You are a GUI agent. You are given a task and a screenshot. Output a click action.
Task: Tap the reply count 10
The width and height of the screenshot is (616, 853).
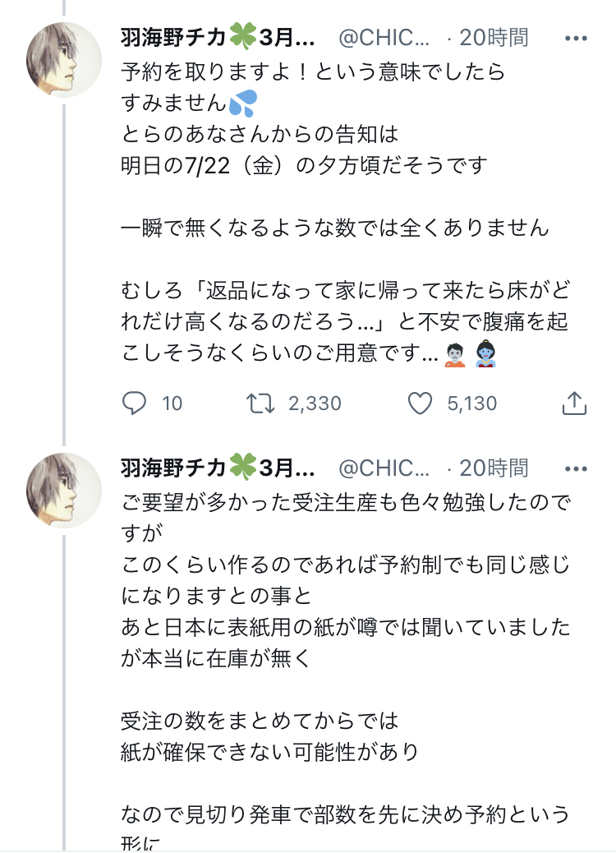click(x=172, y=403)
